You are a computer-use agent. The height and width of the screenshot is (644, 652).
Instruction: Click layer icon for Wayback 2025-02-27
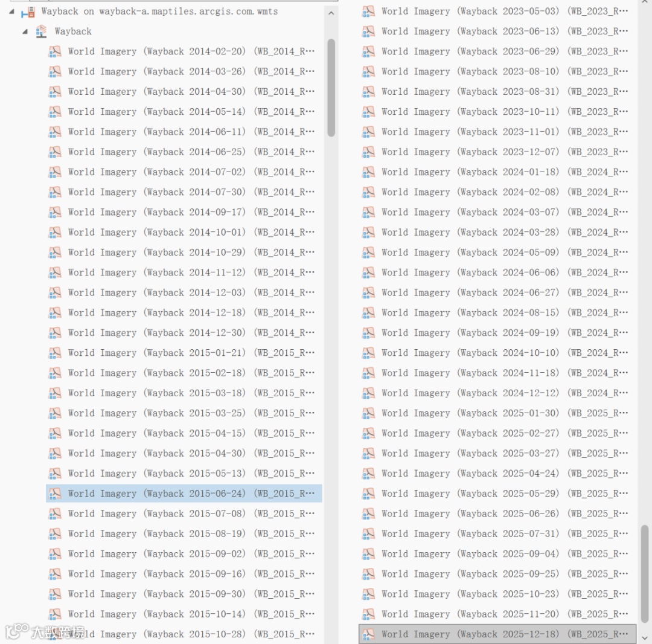point(368,433)
